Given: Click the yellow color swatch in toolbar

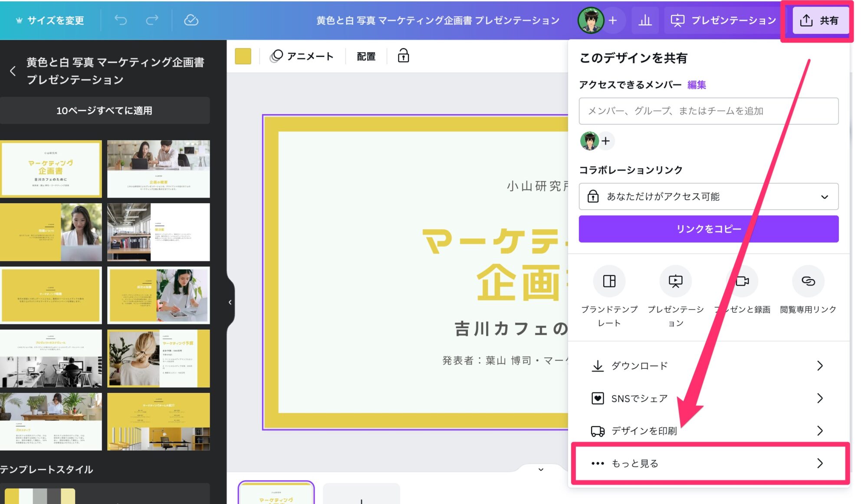Looking at the screenshot, I should pos(243,56).
